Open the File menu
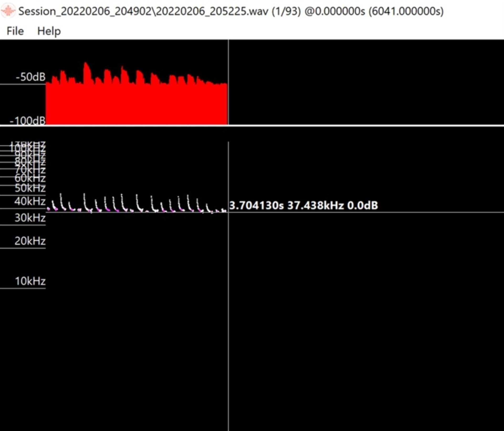504x431 pixels. (15, 31)
